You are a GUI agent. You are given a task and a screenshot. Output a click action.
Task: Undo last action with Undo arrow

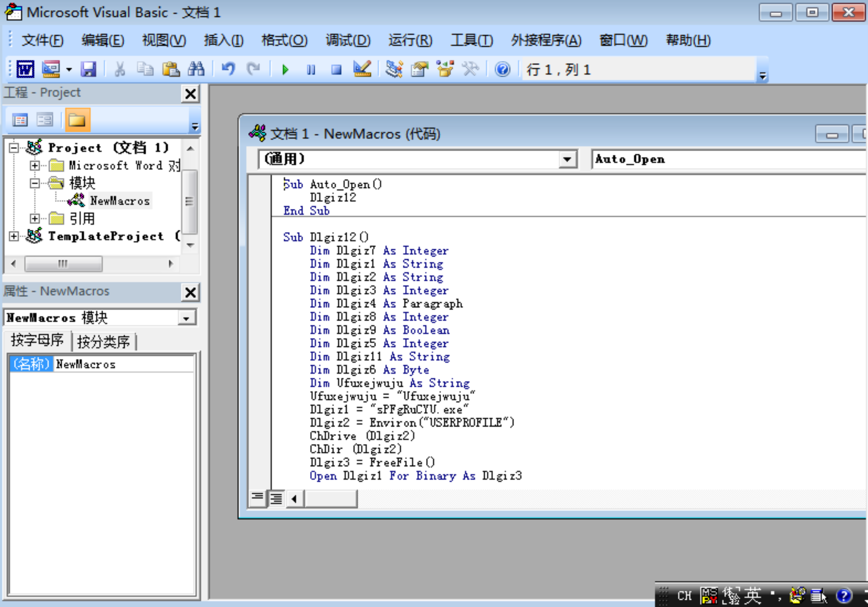pos(228,69)
